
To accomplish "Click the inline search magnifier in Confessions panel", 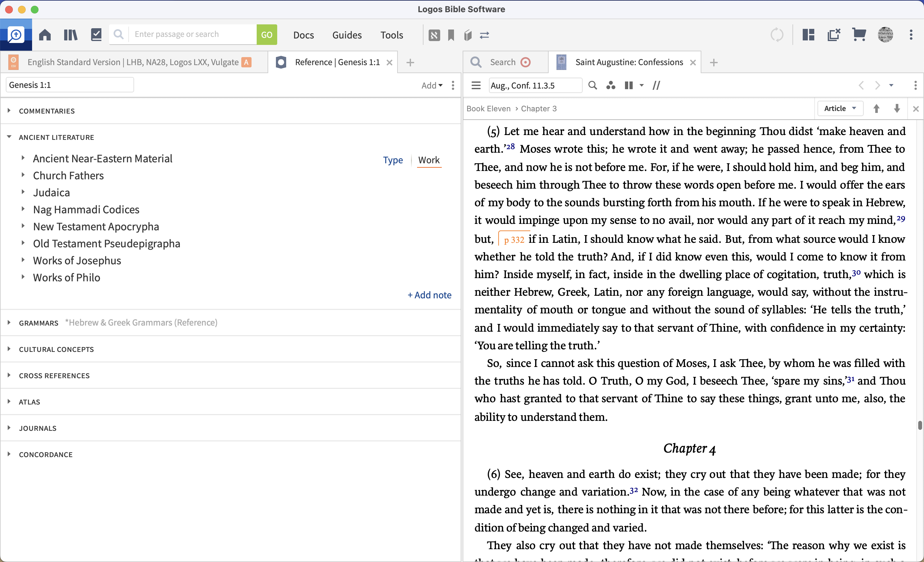I will pos(593,85).
